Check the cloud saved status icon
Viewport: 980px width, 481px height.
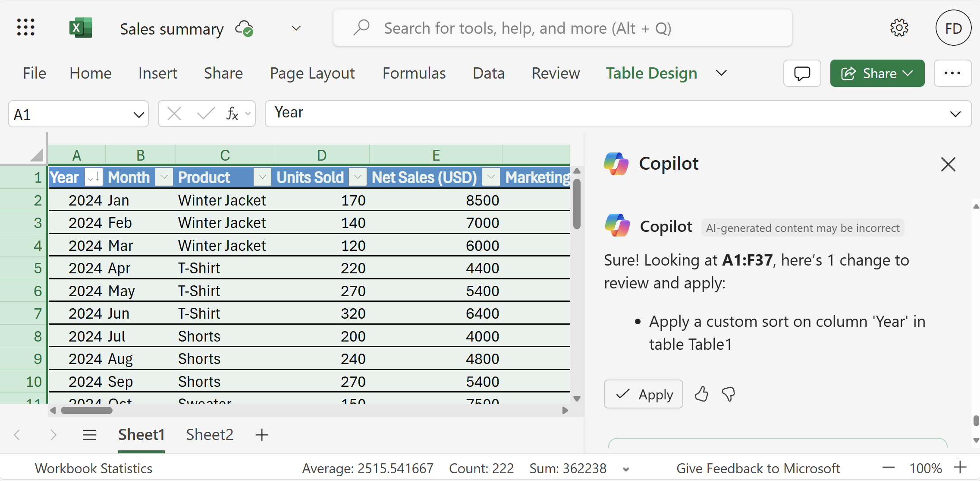[x=245, y=28]
